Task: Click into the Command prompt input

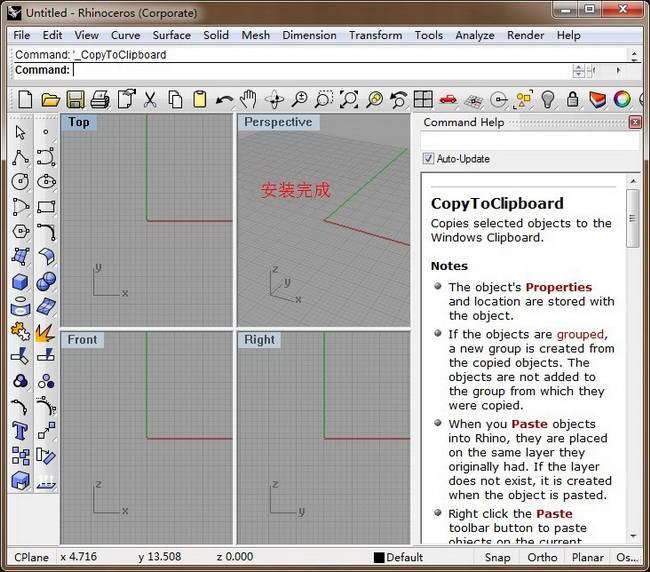Action: [x=322, y=70]
